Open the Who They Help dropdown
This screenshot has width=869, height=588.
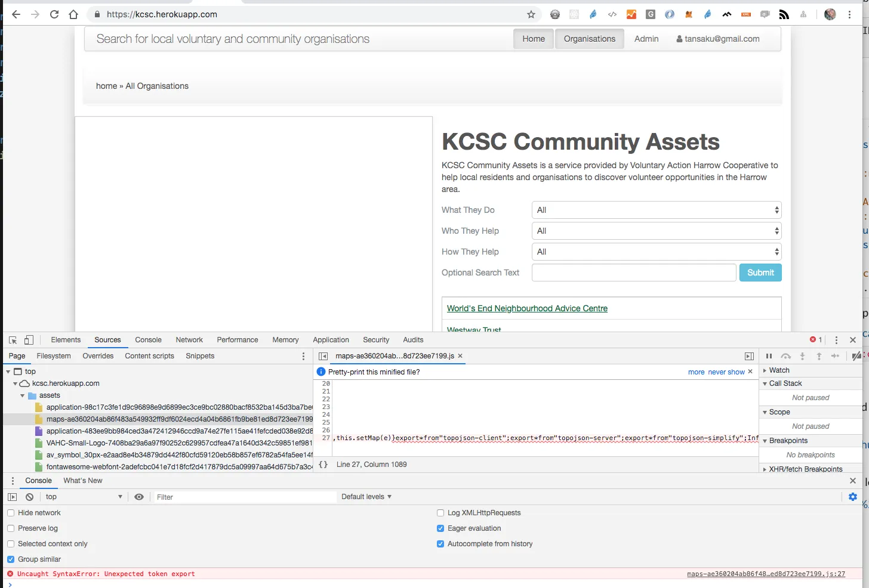657,231
